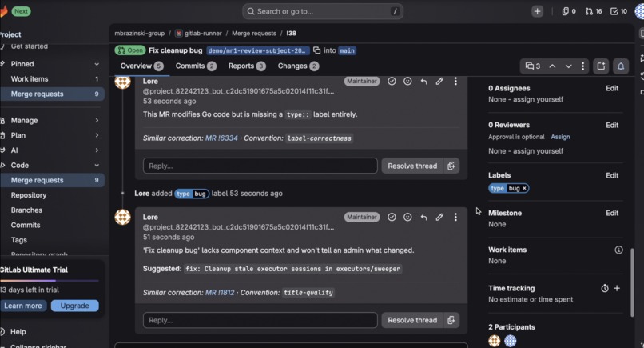Collapse the Code sidebar section
644x348 pixels.
point(52,166)
